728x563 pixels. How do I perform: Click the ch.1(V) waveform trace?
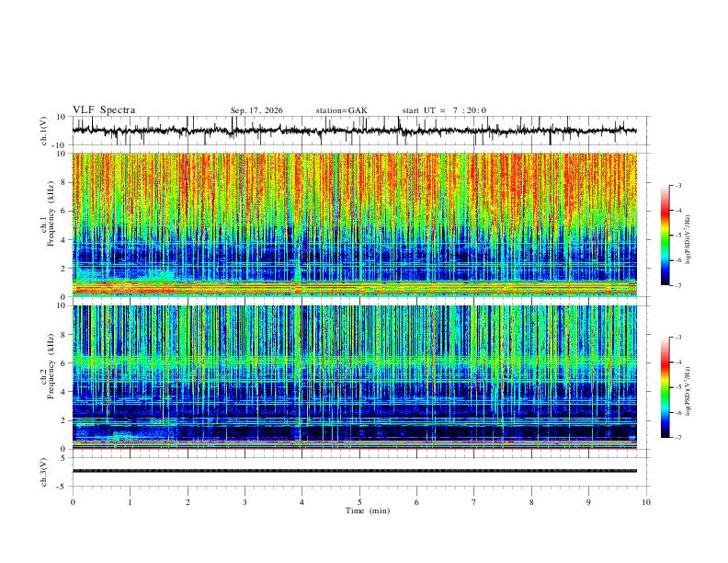(x=354, y=130)
